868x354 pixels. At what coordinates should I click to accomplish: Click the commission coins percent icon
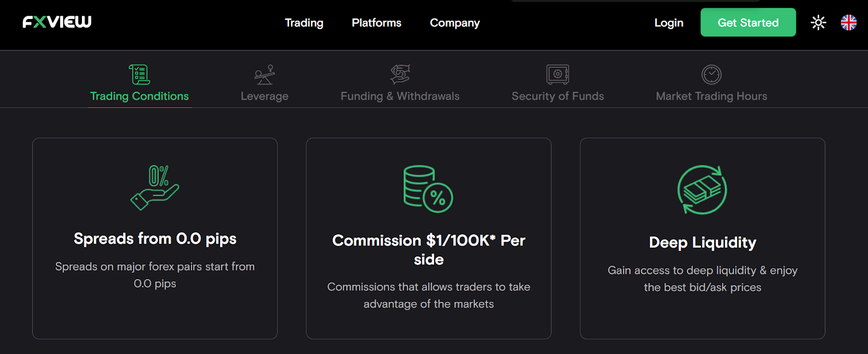click(428, 189)
